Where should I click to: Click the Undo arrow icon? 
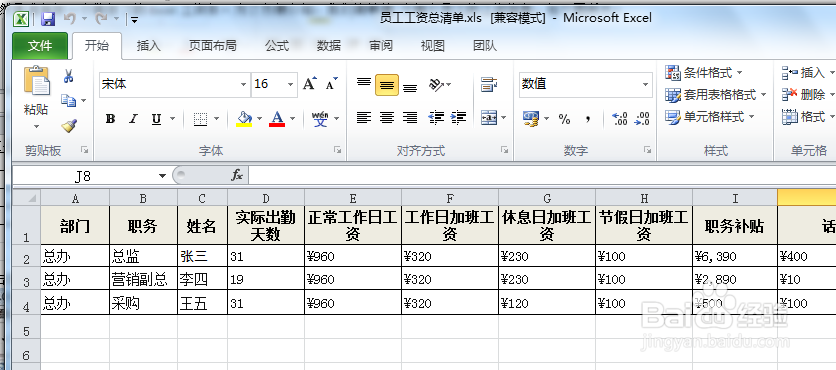click(x=70, y=19)
